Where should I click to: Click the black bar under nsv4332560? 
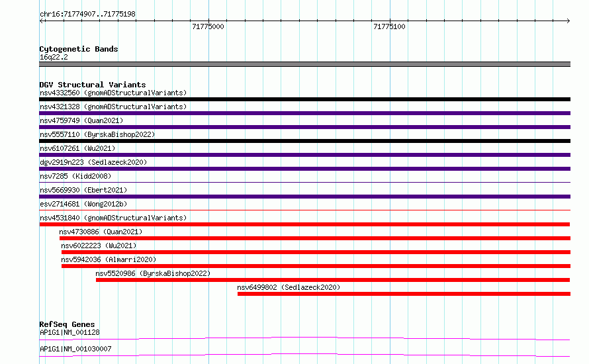304,99
